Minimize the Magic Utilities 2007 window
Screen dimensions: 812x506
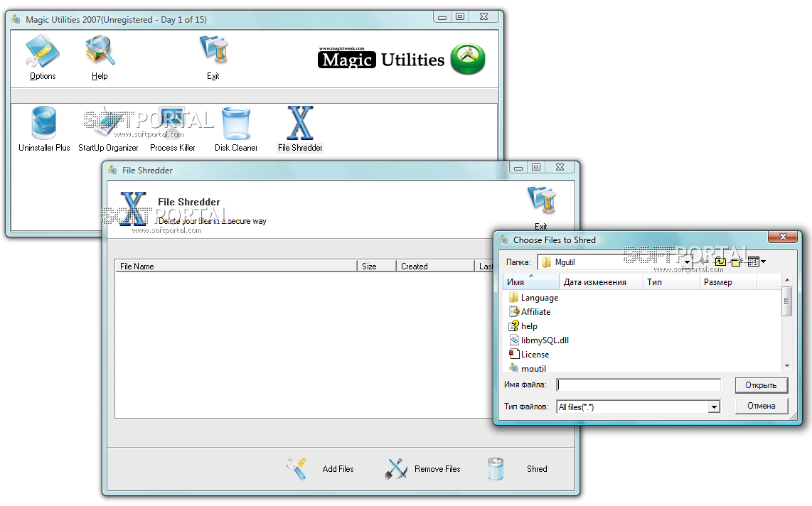point(442,17)
